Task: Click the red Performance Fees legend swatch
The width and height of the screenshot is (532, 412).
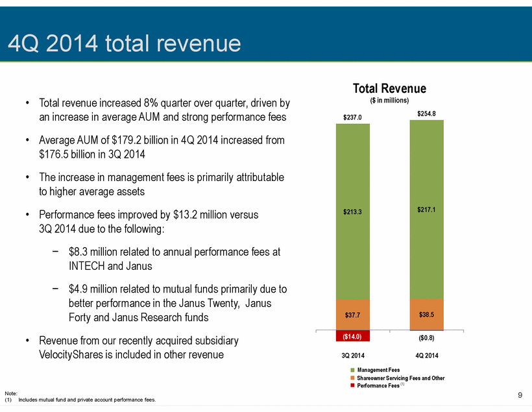Action: coord(352,385)
